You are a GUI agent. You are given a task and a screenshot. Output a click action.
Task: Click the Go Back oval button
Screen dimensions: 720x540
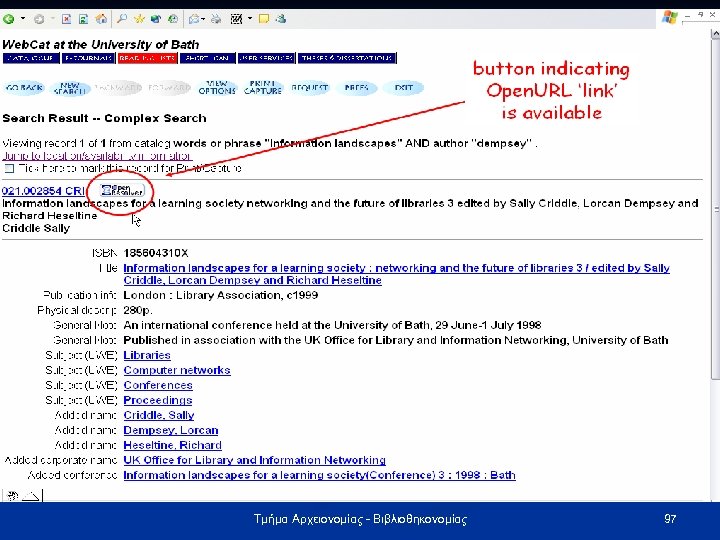[x=25, y=88]
